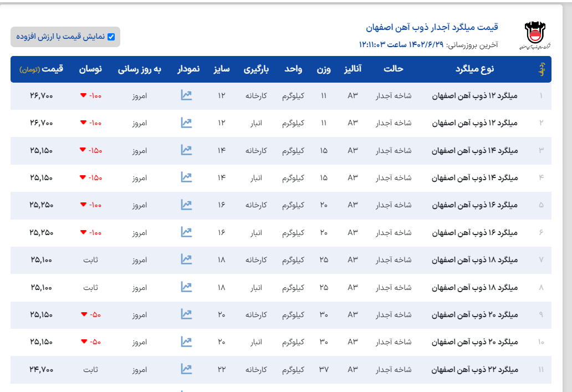Click the 'قیمت (تومان)' column header
The image size is (572, 392).
(42, 69)
